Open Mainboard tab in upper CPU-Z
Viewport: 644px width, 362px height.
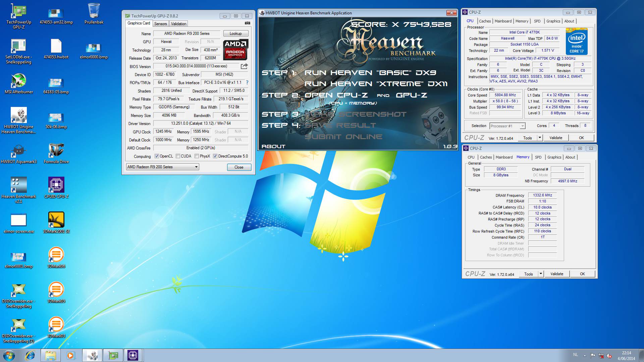[x=503, y=21]
